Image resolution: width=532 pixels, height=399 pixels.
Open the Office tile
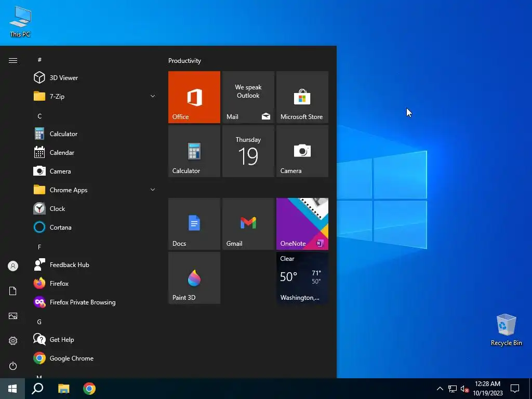pos(194,97)
